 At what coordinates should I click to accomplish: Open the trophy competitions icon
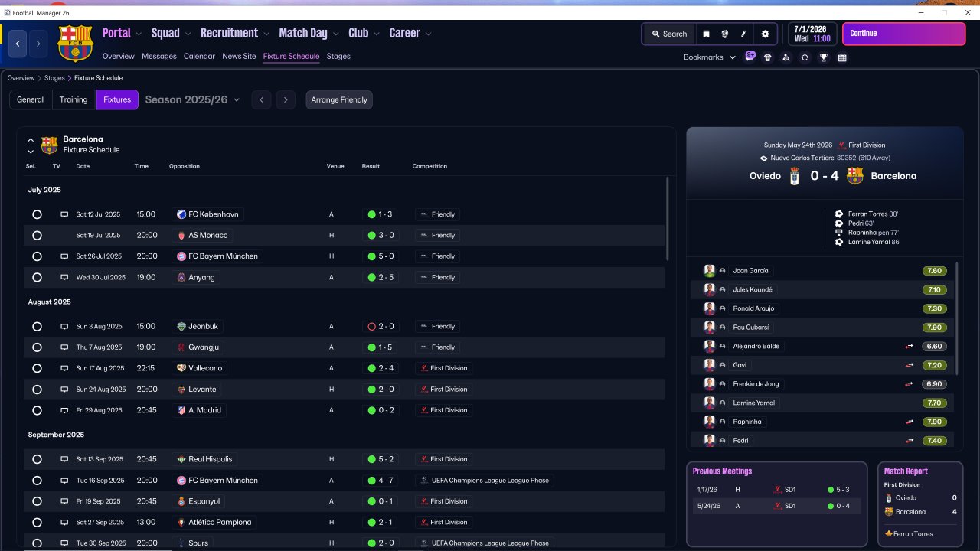pos(824,57)
